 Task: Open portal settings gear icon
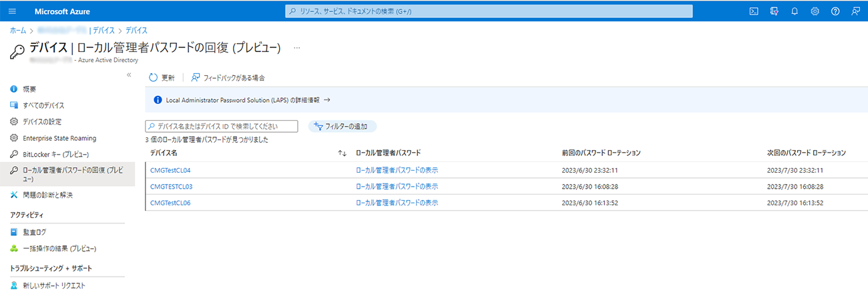[815, 11]
